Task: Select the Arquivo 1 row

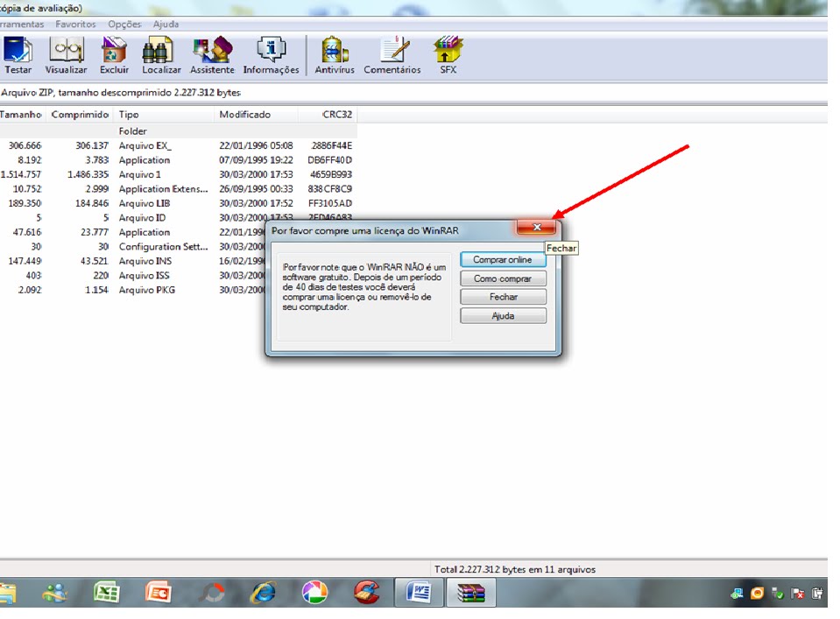Action: click(x=179, y=174)
